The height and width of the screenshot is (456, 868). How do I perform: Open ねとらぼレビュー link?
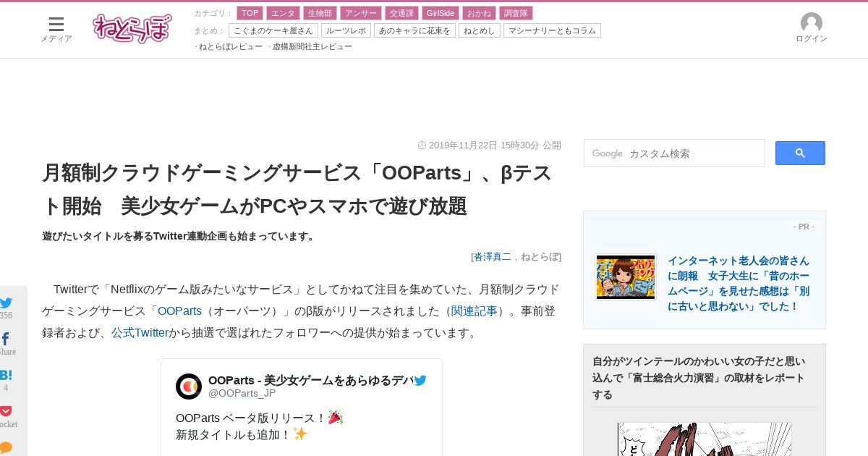[x=231, y=46]
